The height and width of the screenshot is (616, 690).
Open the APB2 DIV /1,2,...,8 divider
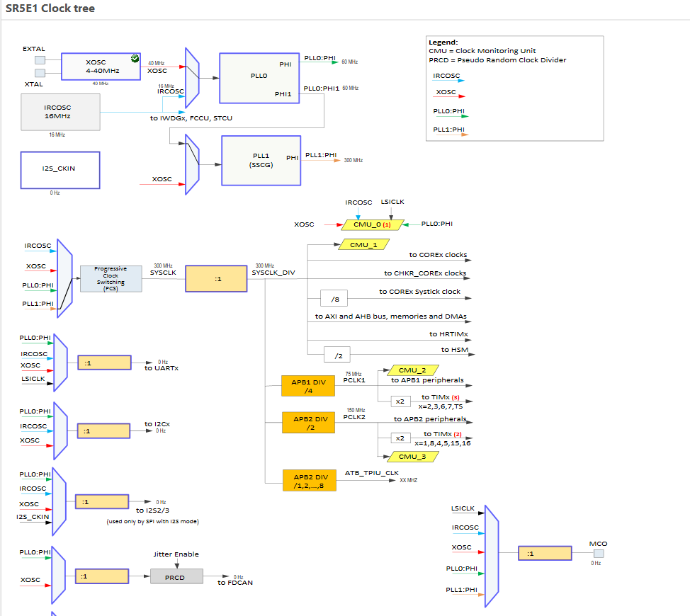click(310, 481)
